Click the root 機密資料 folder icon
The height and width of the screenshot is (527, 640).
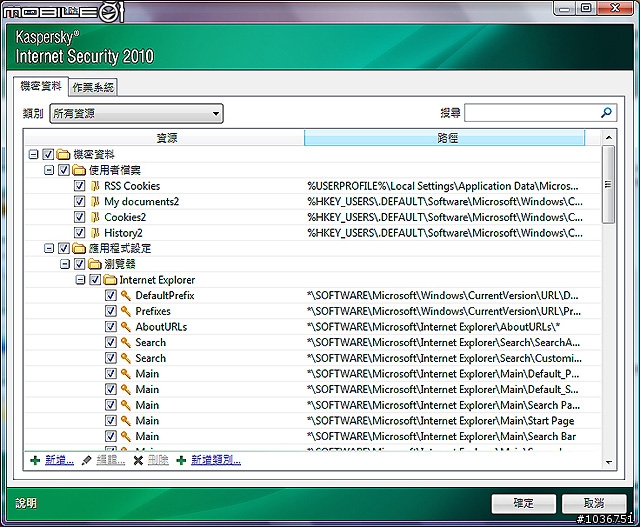coord(63,155)
